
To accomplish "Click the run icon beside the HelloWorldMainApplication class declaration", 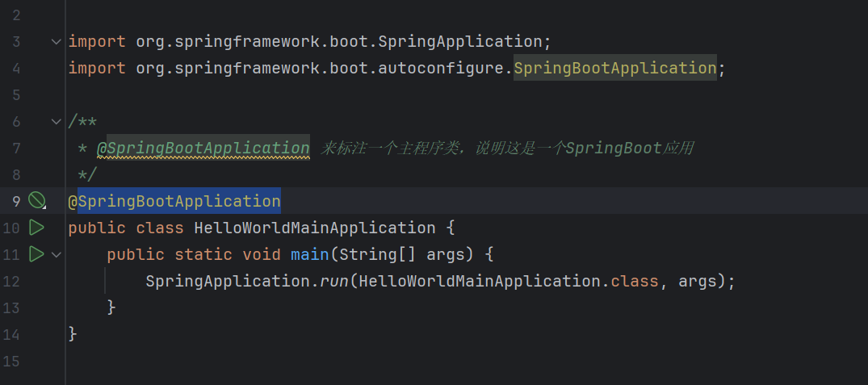I will pyautogui.click(x=36, y=228).
